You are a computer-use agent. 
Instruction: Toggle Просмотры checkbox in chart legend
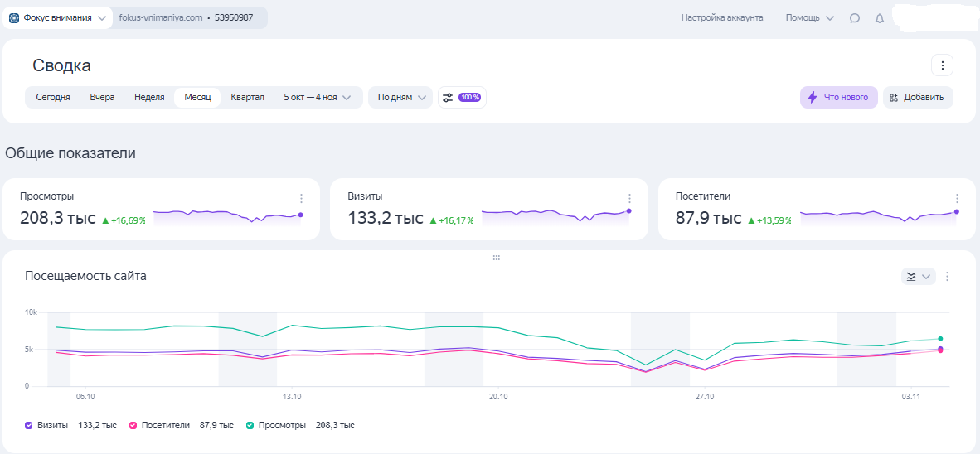coord(250,425)
